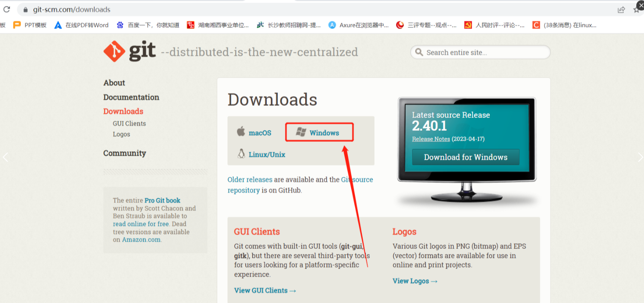Open the Older releases link
644x303 pixels.
pyautogui.click(x=250, y=180)
